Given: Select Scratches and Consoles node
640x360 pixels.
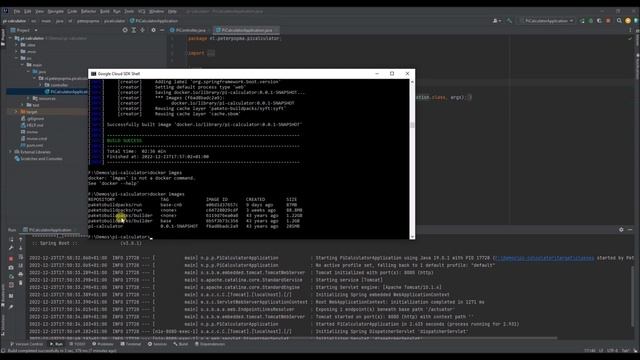Looking at the screenshot, I should point(38,159).
